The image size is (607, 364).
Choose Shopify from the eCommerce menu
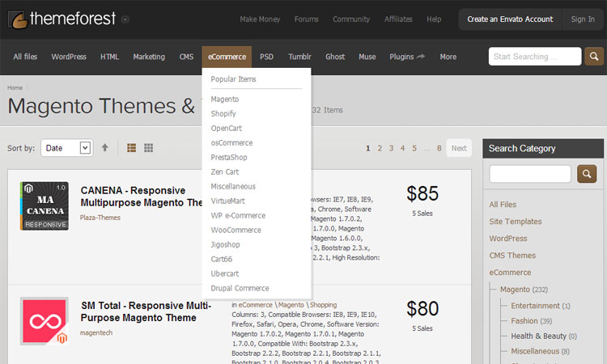point(223,114)
